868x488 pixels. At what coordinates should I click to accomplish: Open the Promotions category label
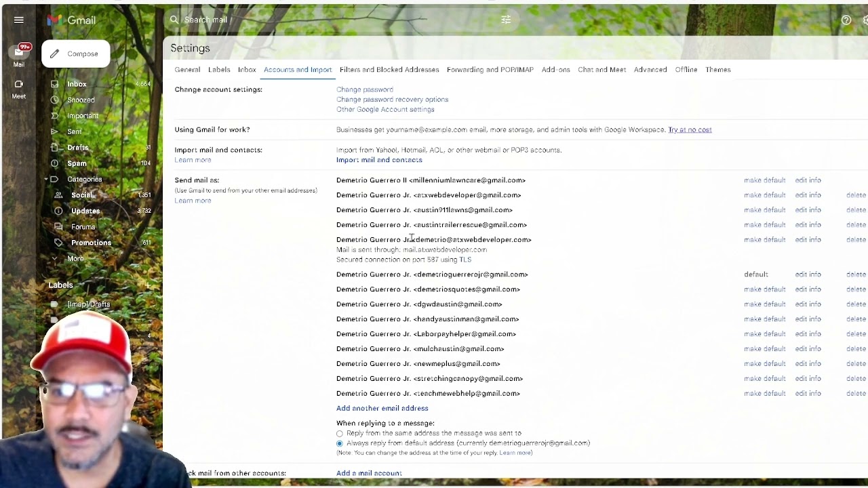coord(92,243)
